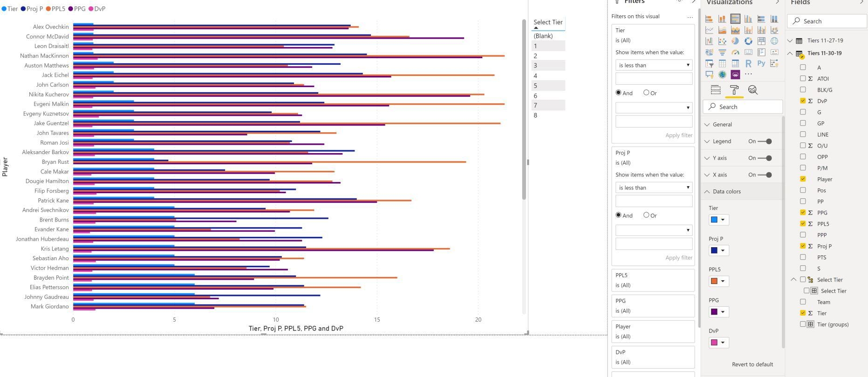Select the Python visual icon
This screenshot has width=868, height=377.
pyautogui.click(x=761, y=64)
